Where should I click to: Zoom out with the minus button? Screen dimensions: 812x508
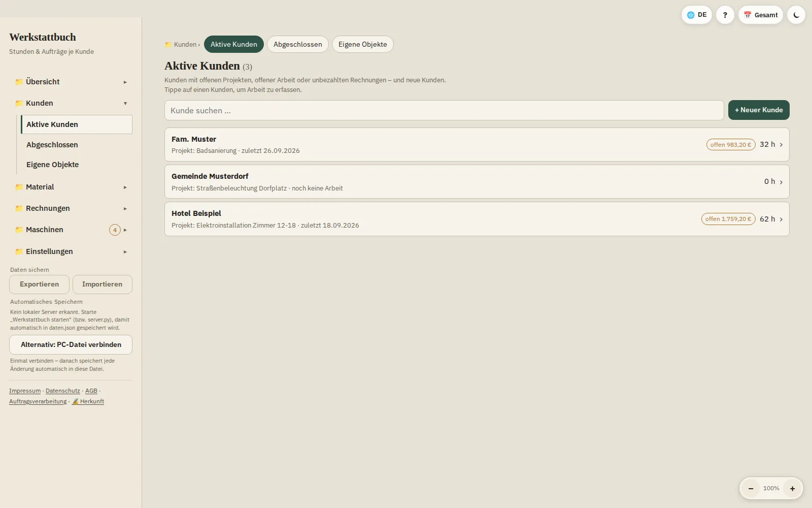click(x=751, y=488)
